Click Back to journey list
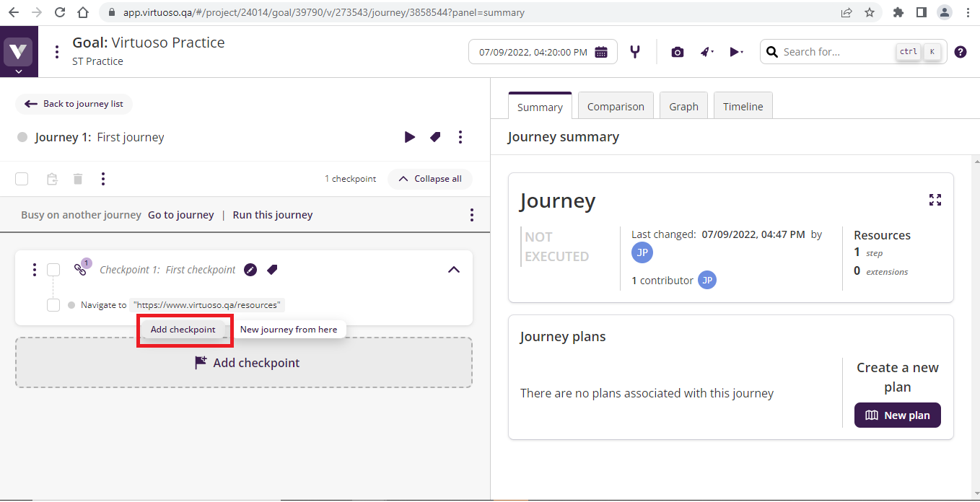Image resolution: width=980 pixels, height=502 pixels. [74, 104]
